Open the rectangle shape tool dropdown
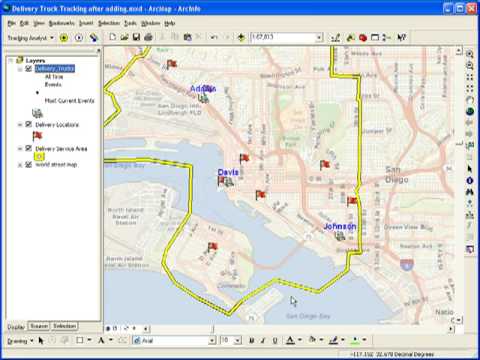This screenshot has height=360, width=480. tap(89, 340)
